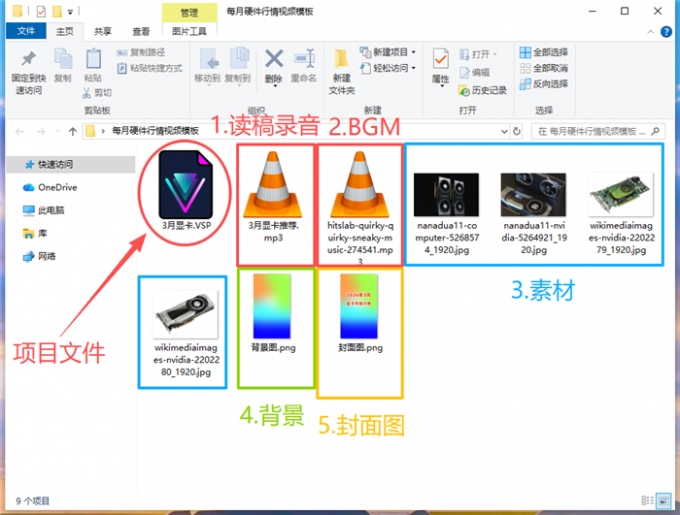Click the 管理 contextual tab header
680x515 pixels.
click(x=189, y=13)
